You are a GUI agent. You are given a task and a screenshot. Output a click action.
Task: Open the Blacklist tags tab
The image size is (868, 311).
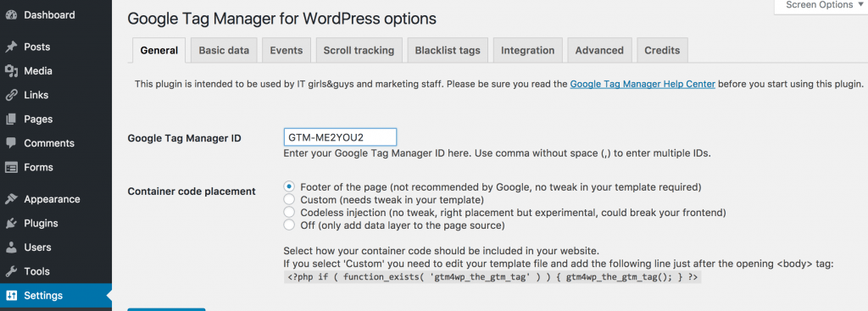pyautogui.click(x=448, y=50)
